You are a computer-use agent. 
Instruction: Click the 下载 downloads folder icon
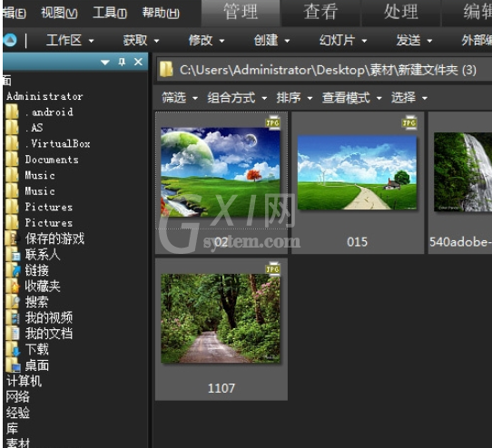tap(13, 349)
